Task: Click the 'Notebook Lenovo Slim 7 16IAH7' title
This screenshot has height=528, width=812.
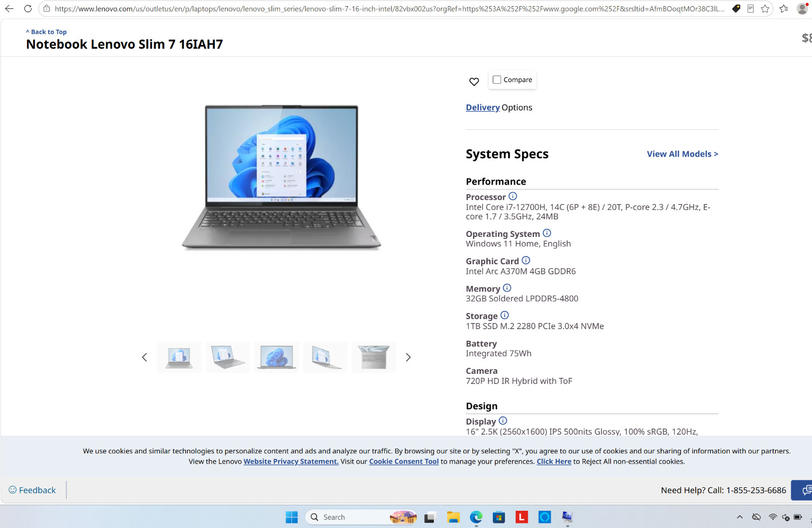Action: tap(124, 45)
